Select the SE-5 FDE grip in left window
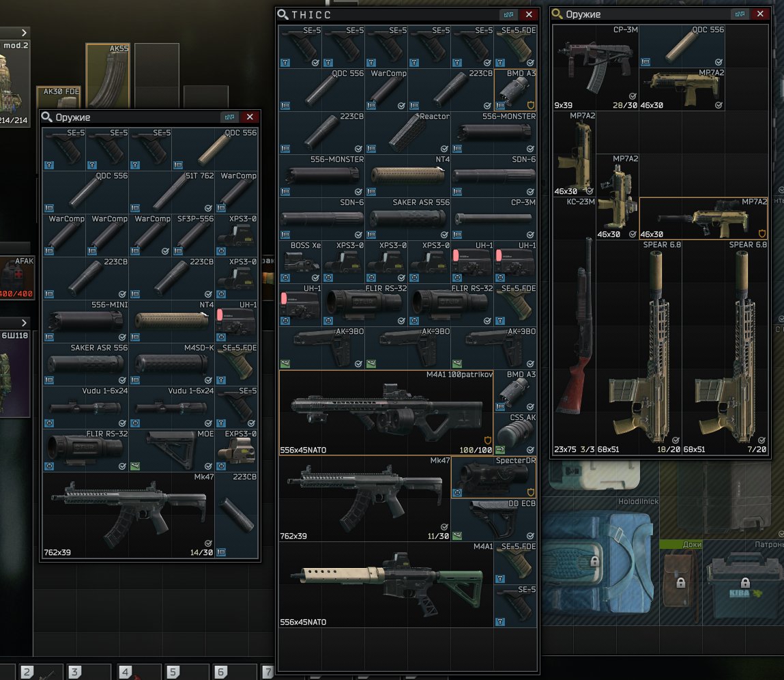 (236, 365)
